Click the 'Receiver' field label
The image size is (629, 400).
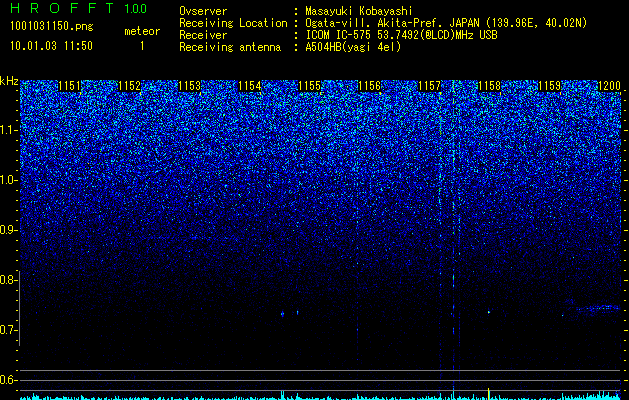click(203, 35)
